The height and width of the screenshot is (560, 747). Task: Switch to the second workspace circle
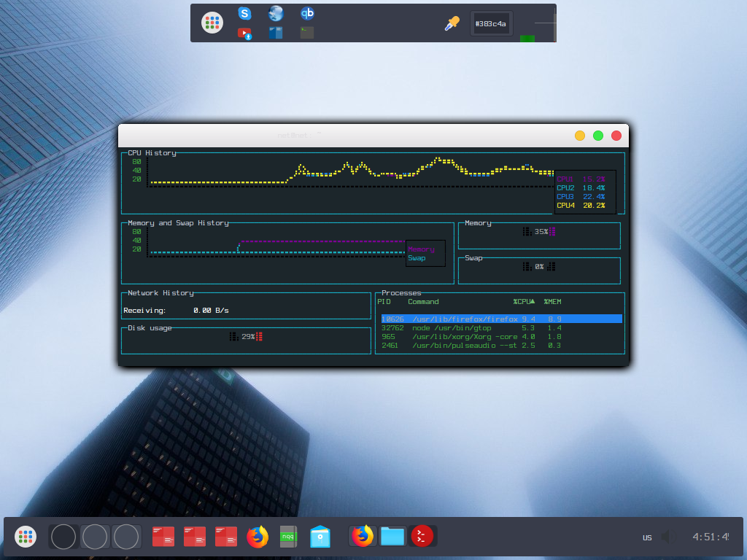point(95,537)
